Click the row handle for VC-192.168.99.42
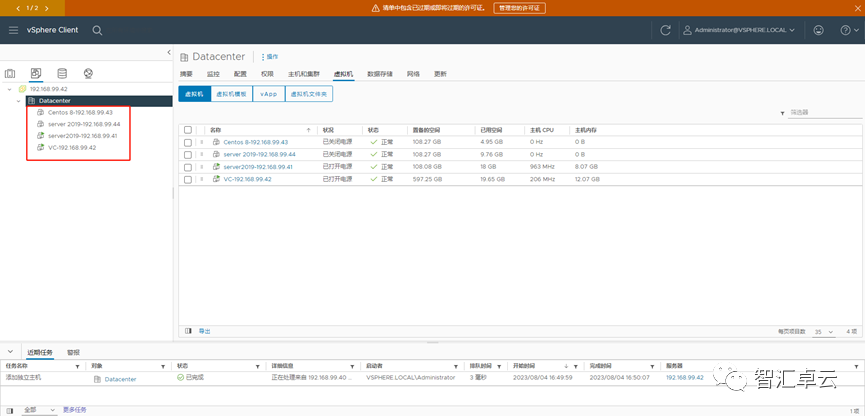 (201, 180)
